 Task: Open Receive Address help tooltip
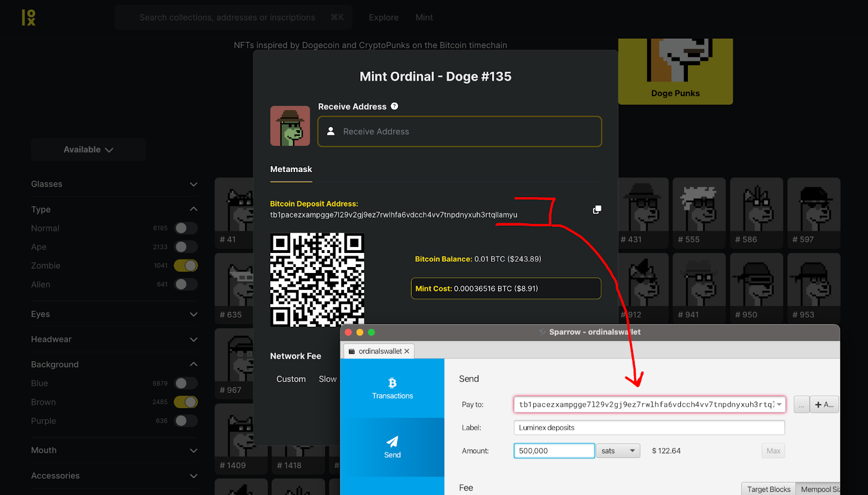click(x=394, y=106)
